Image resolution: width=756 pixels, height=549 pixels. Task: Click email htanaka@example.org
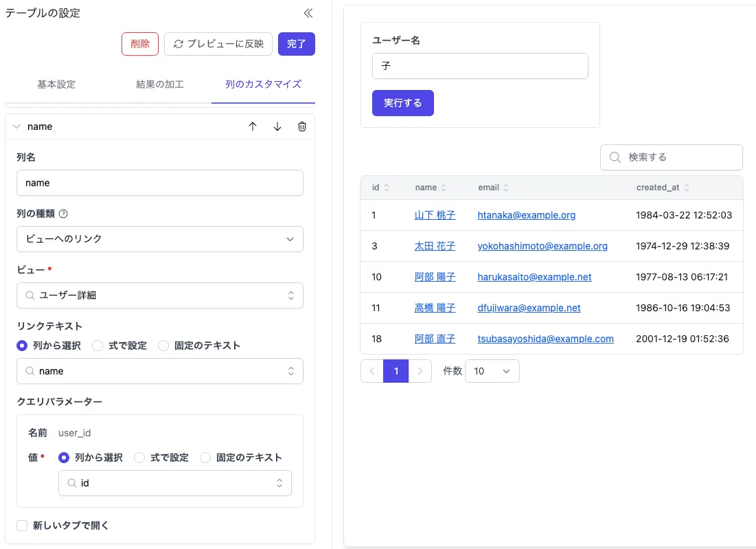pos(527,215)
